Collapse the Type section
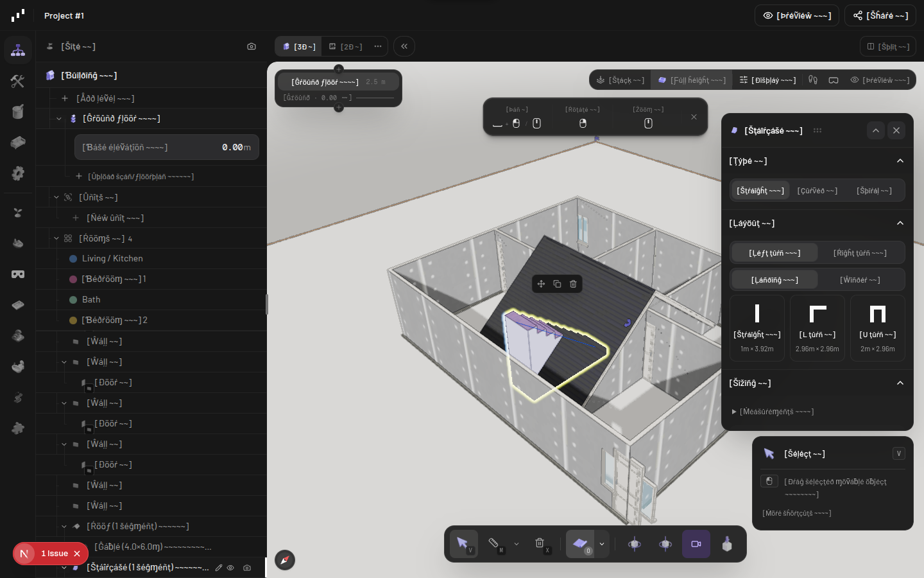 [900, 161]
